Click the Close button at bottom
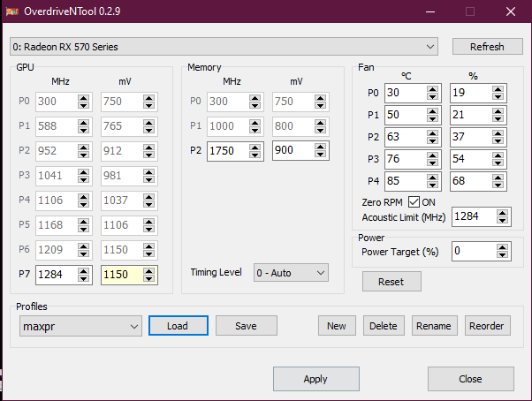 pos(471,379)
